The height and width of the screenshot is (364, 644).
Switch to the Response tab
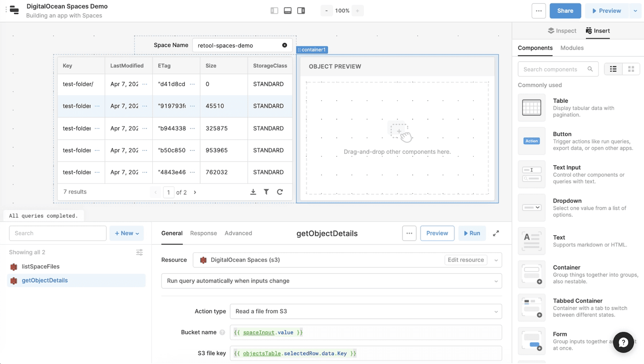pyautogui.click(x=203, y=233)
